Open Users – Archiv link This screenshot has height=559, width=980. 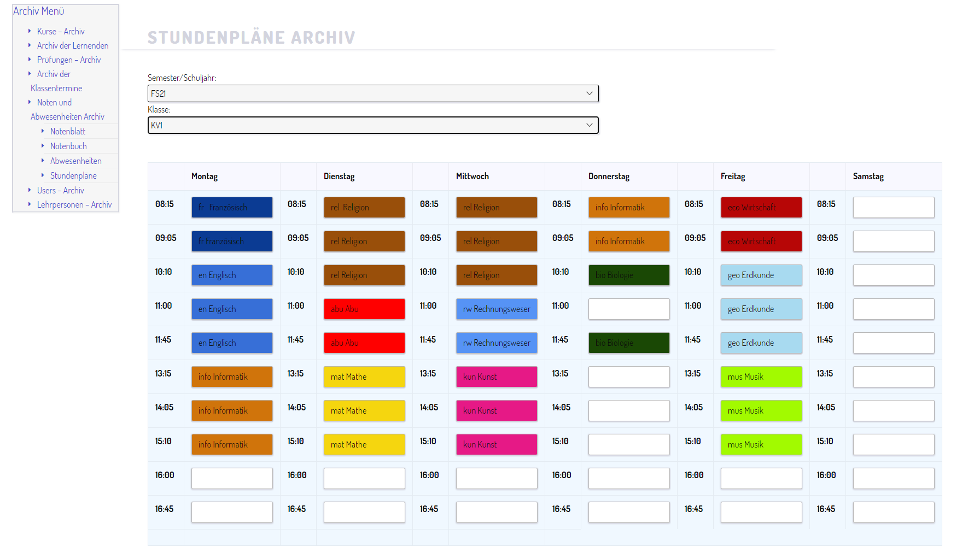(x=60, y=190)
